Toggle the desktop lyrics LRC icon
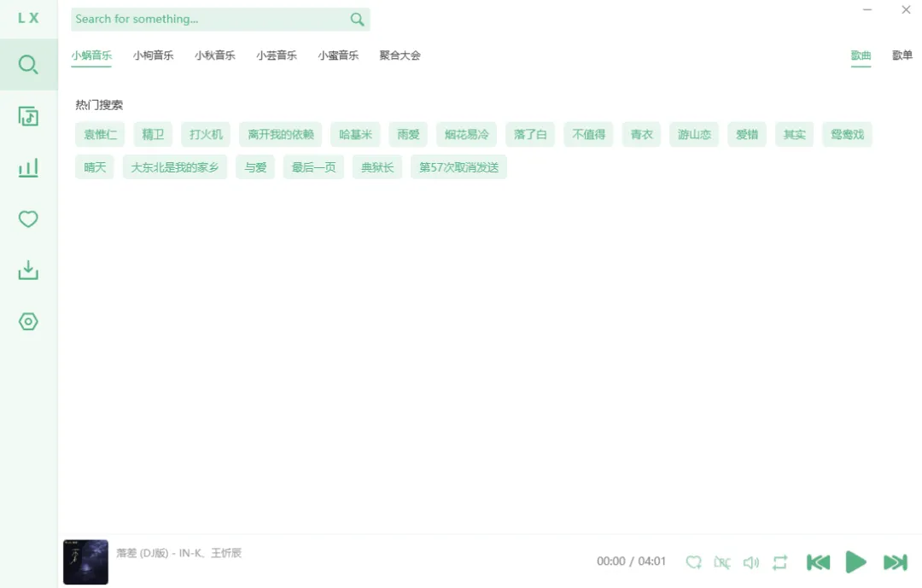The height and width of the screenshot is (588, 922). point(722,562)
